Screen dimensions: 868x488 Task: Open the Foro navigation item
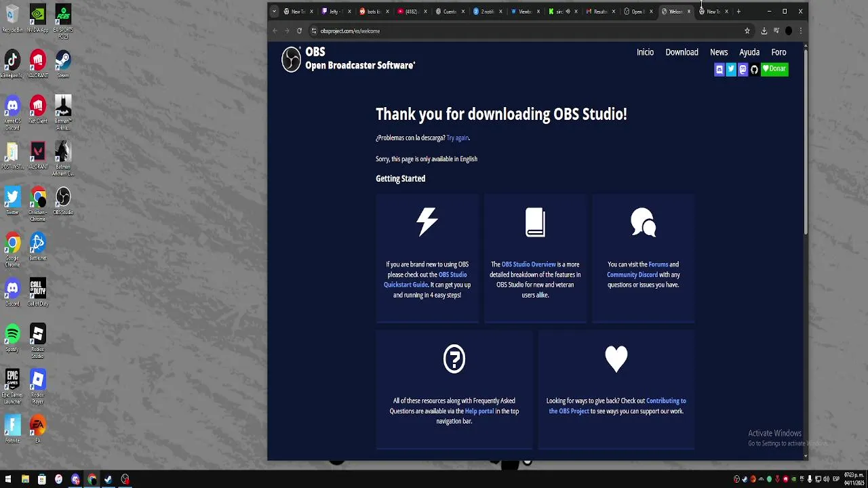pos(778,52)
